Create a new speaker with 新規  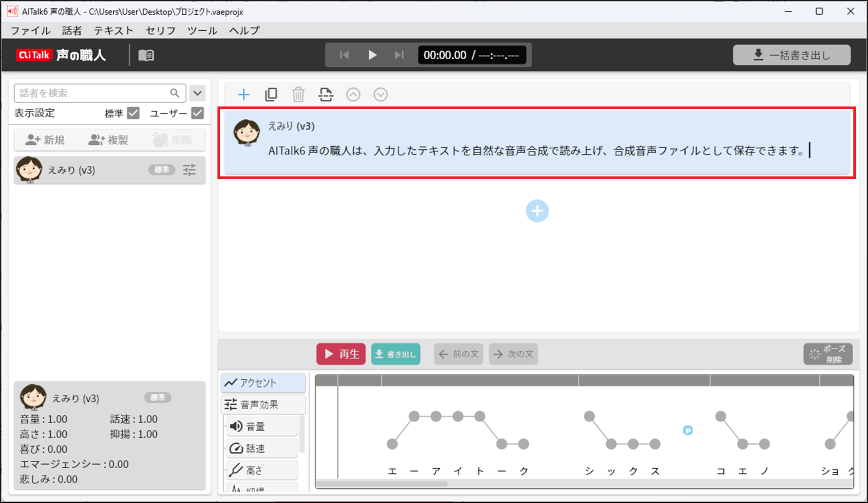45,140
